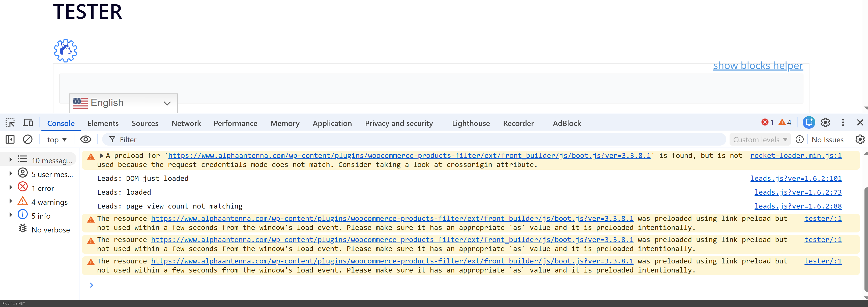Switch to the Network tab
The width and height of the screenshot is (868, 307).
tap(186, 123)
